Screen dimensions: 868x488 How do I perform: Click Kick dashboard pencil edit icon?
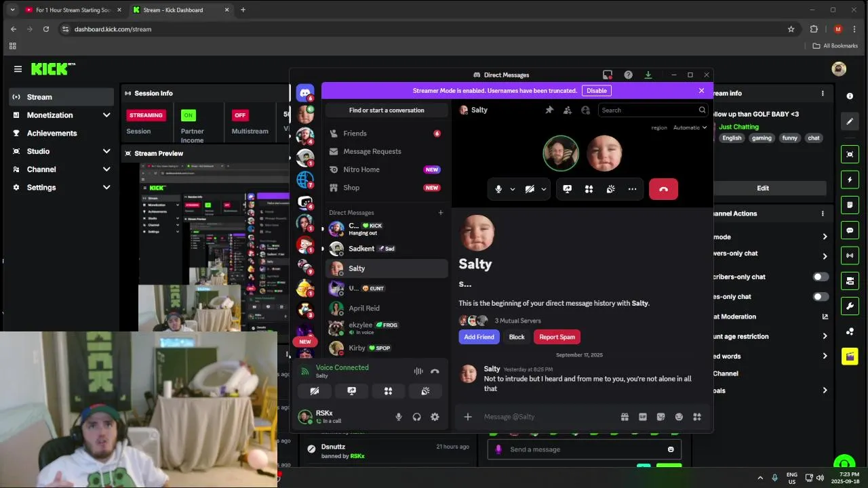850,121
